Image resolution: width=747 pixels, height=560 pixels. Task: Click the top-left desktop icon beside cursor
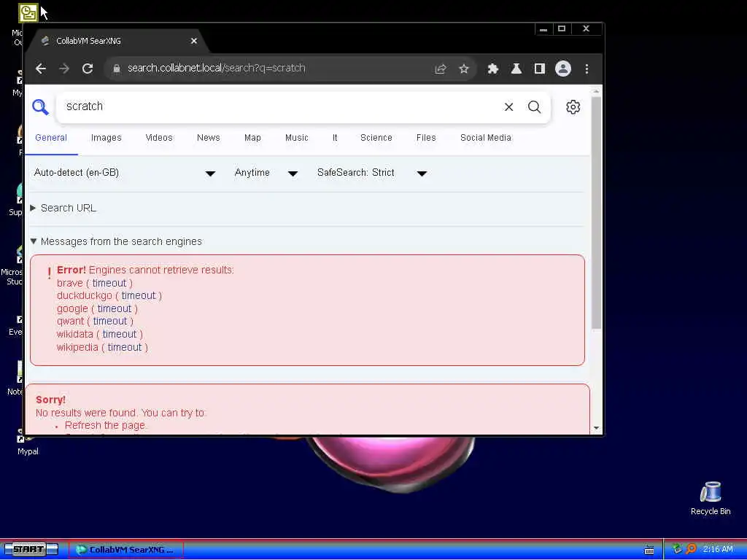tap(28, 13)
